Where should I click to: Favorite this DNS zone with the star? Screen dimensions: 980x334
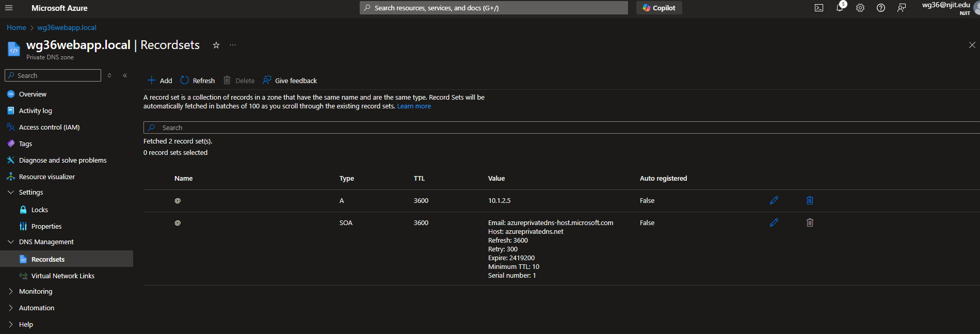216,45
